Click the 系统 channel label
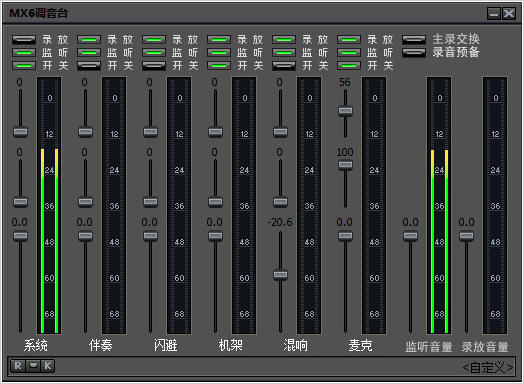The width and height of the screenshot is (524, 384). point(35,345)
